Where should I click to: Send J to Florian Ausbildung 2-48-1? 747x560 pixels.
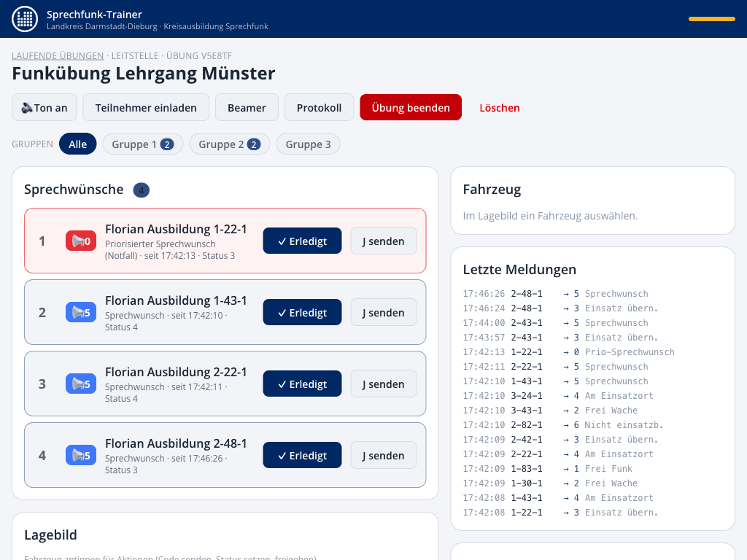[x=384, y=455]
